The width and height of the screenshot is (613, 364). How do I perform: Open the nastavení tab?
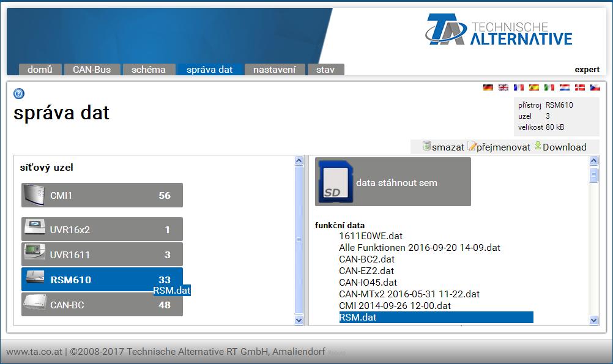[x=275, y=70]
